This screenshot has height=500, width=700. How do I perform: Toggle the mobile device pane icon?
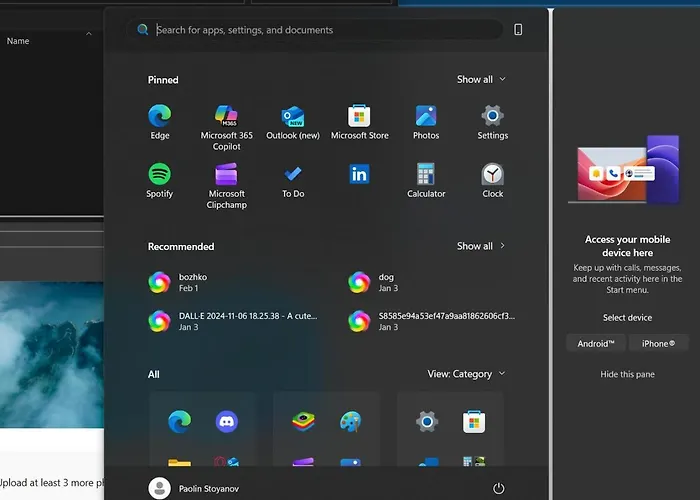(518, 30)
